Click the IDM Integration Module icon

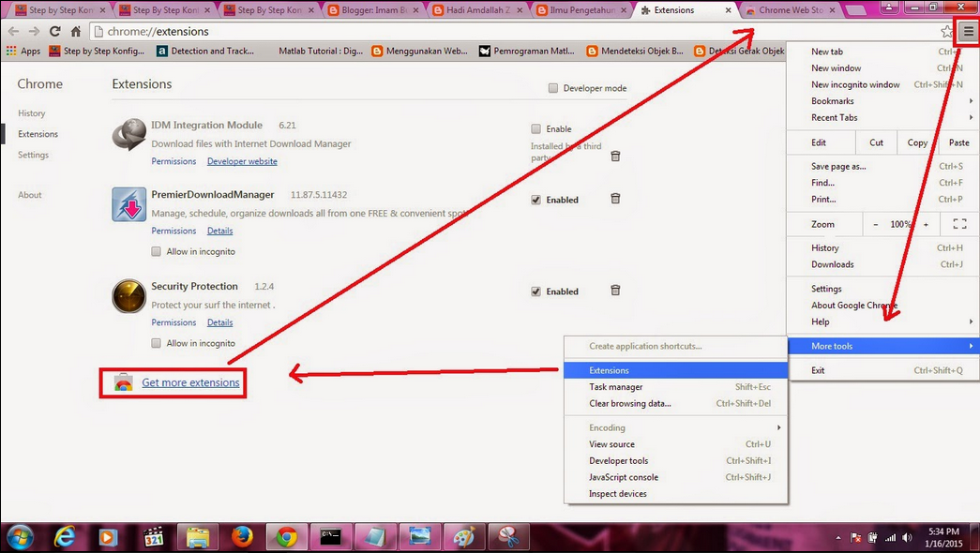click(128, 134)
